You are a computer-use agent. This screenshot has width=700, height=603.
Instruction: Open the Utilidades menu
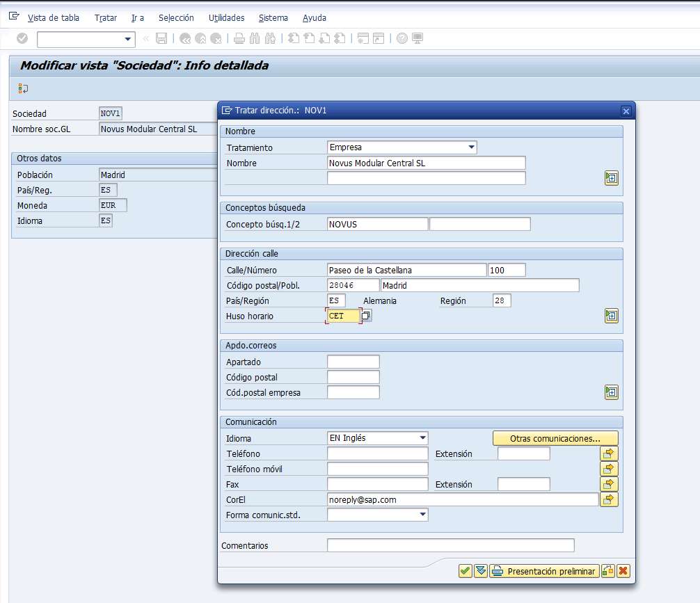click(x=227, y=18)
